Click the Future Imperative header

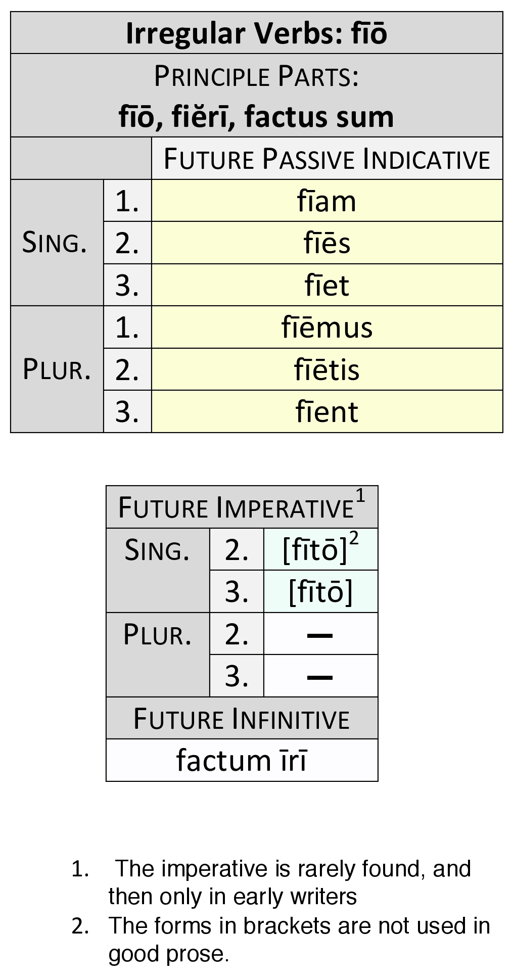click(x=236, y=508)
